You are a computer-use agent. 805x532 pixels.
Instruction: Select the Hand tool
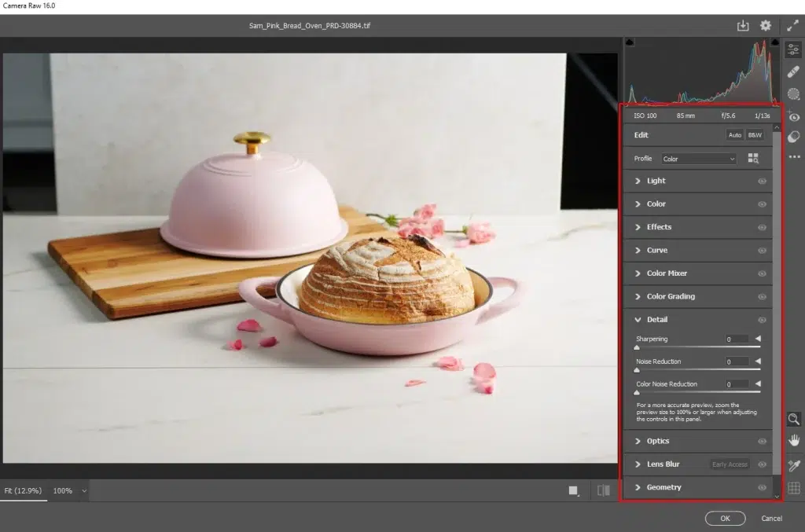coord(793,441)
